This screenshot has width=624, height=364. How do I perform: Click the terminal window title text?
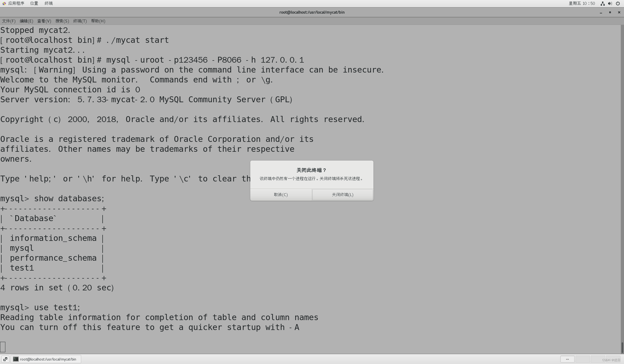[312, 12]
